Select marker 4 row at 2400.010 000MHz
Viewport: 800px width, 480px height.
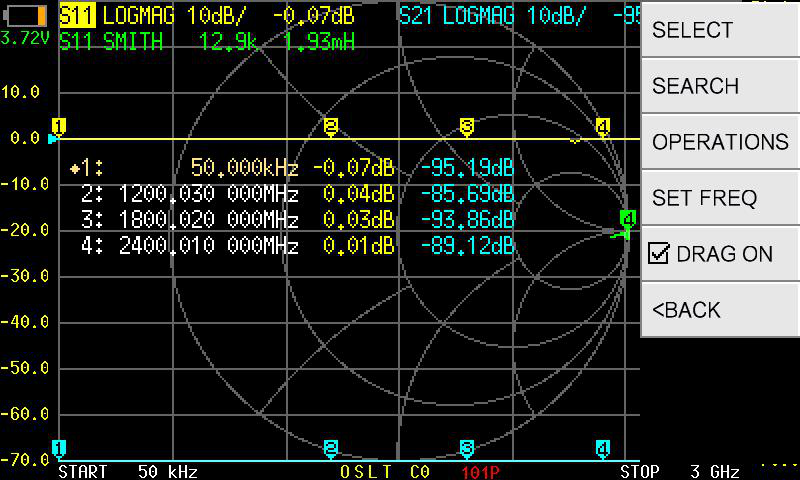coord(297,246)
